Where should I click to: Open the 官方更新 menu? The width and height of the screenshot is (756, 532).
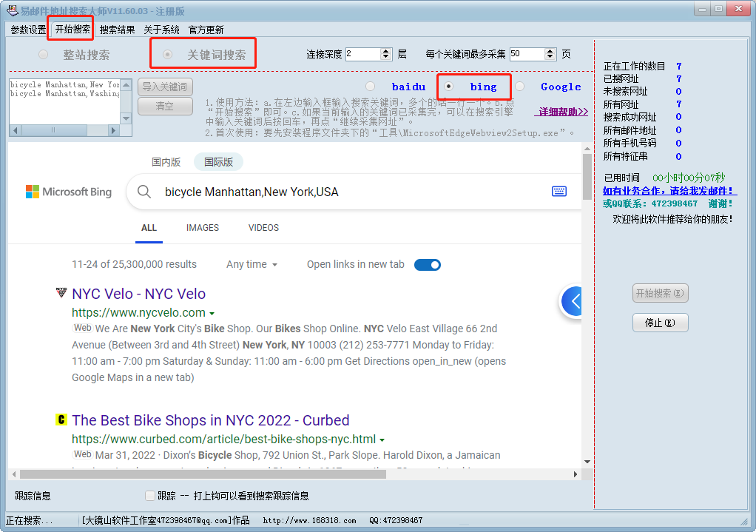[206, 30]
